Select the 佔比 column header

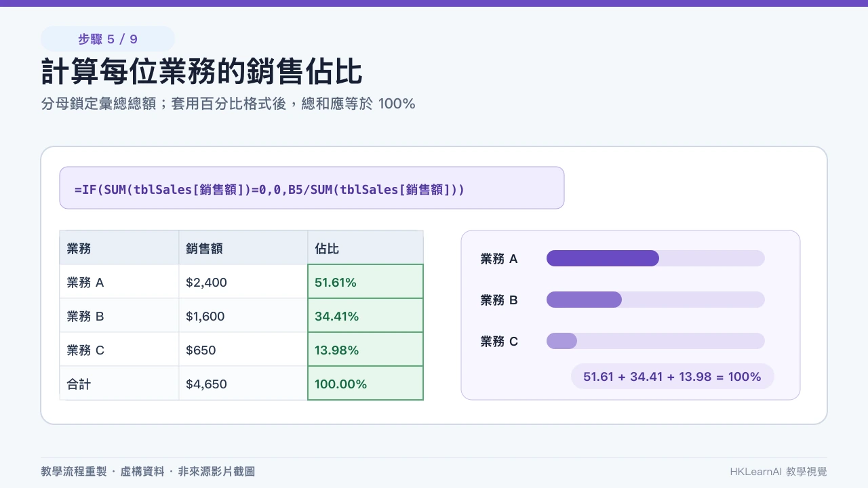(x=366, y=247)
